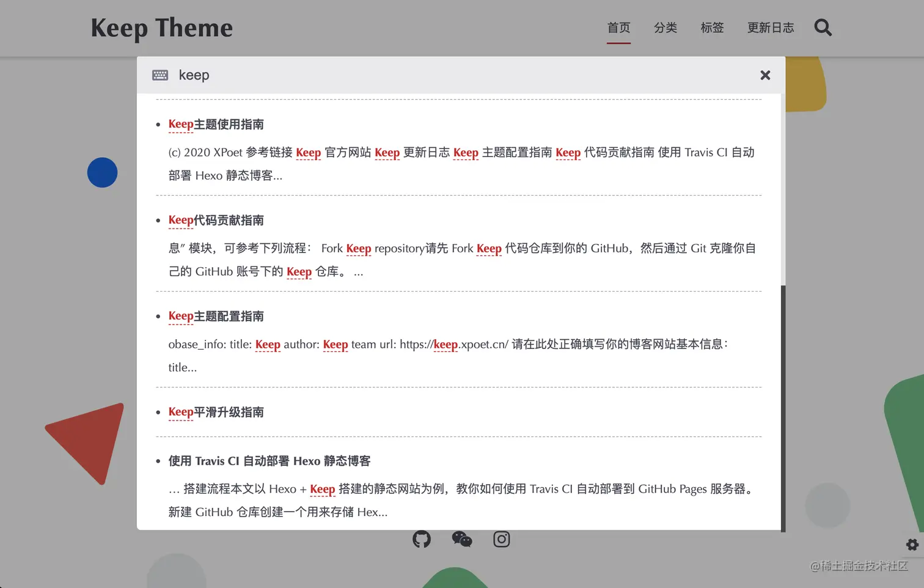Click the keyboard icon in search bar
The image size is (924, 588).
coord(160,75)
